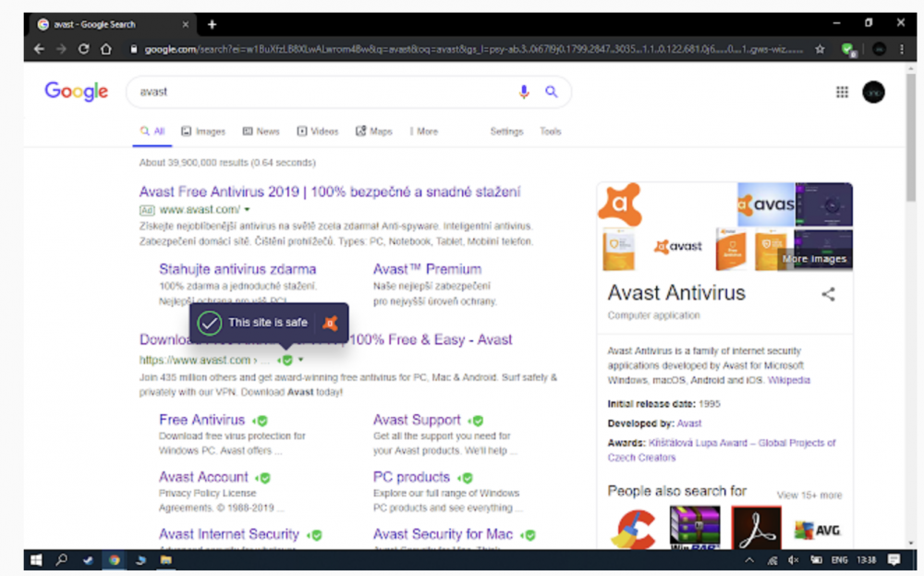Open PC products sitelink
This screenshot has width=924, height=576.
[411, 477]
